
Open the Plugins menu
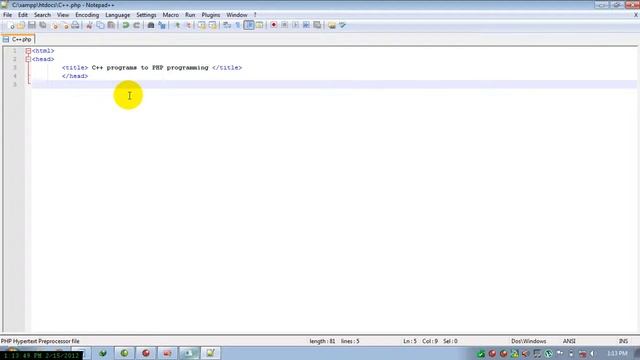[x=211, y=15]
